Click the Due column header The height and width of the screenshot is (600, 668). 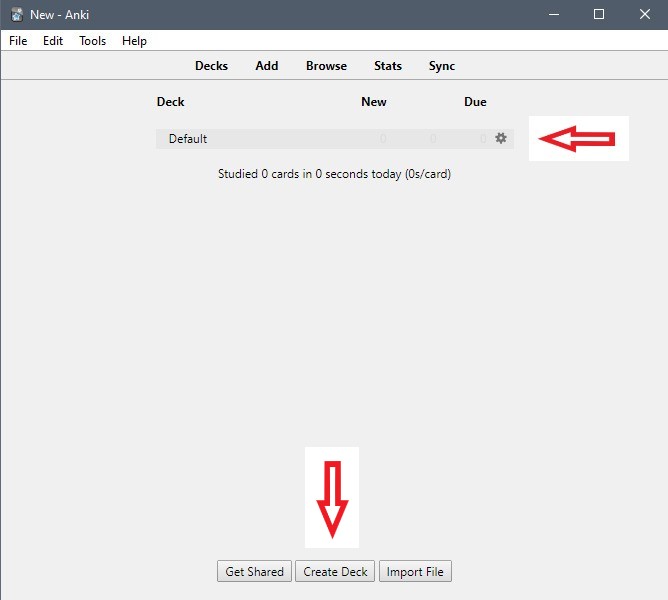[475, 102]
